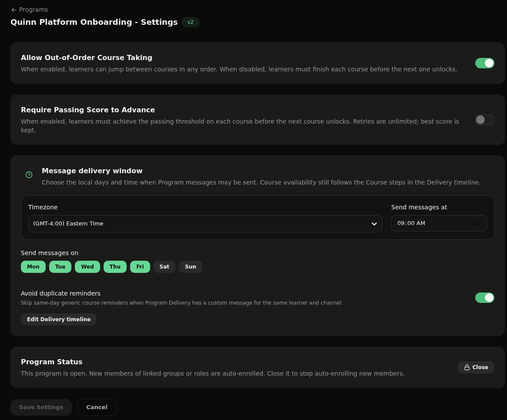Click the Require Passing Score to Advance heading

tap(88, 110)
